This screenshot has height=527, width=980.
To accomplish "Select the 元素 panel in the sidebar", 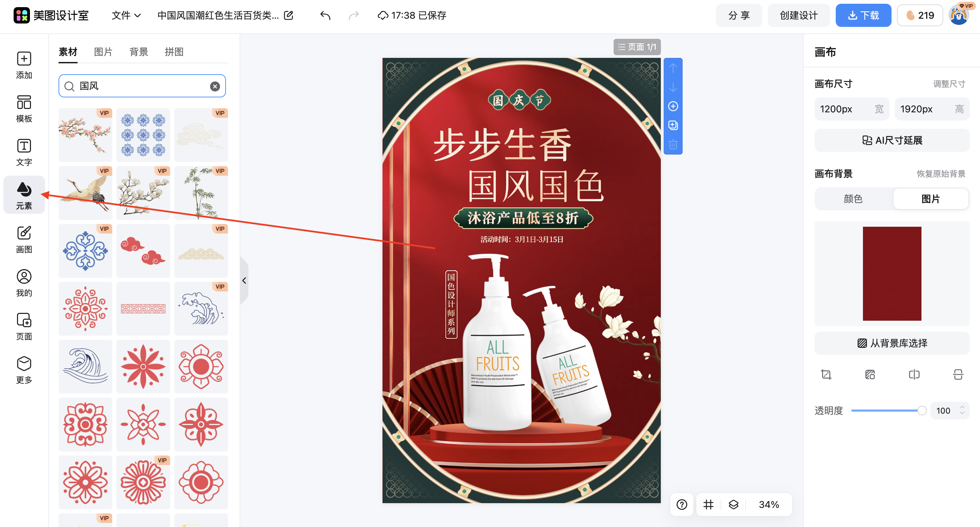I will click(23, 195).
